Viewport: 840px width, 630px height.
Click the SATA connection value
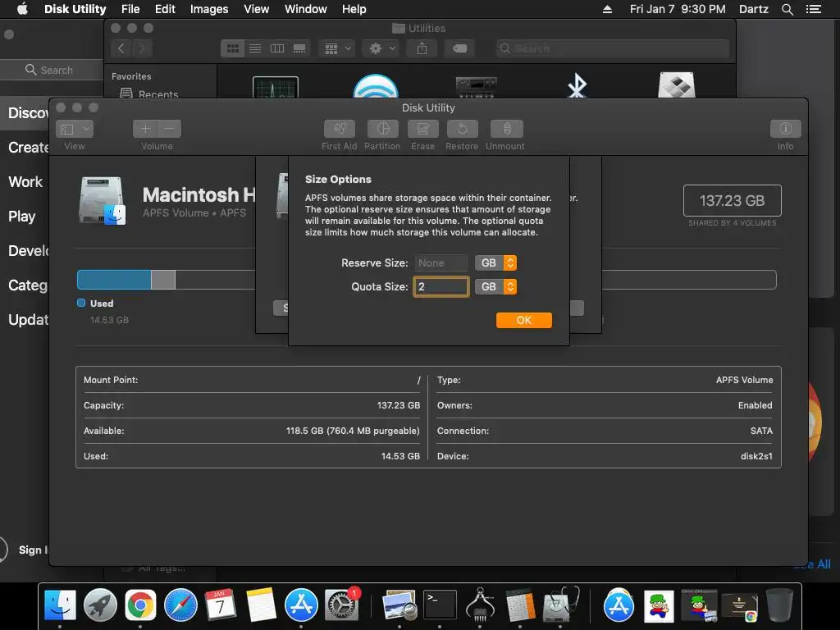tap(761, 431)
